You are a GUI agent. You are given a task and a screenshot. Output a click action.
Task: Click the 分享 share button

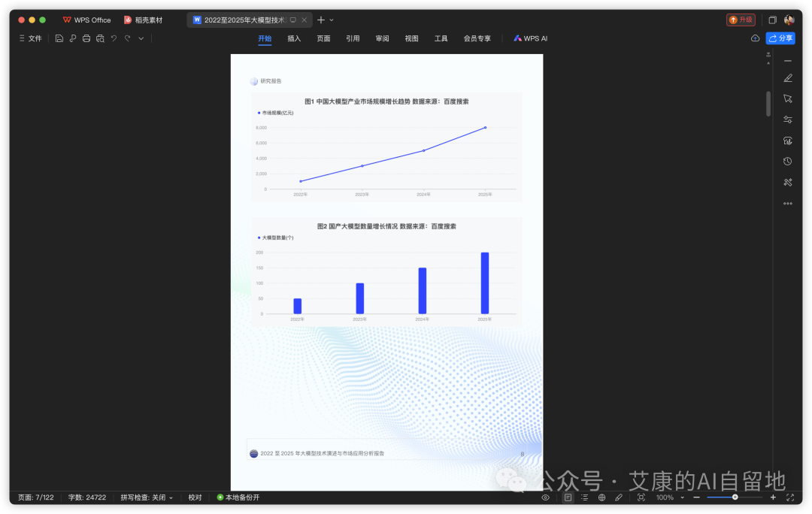780,38
